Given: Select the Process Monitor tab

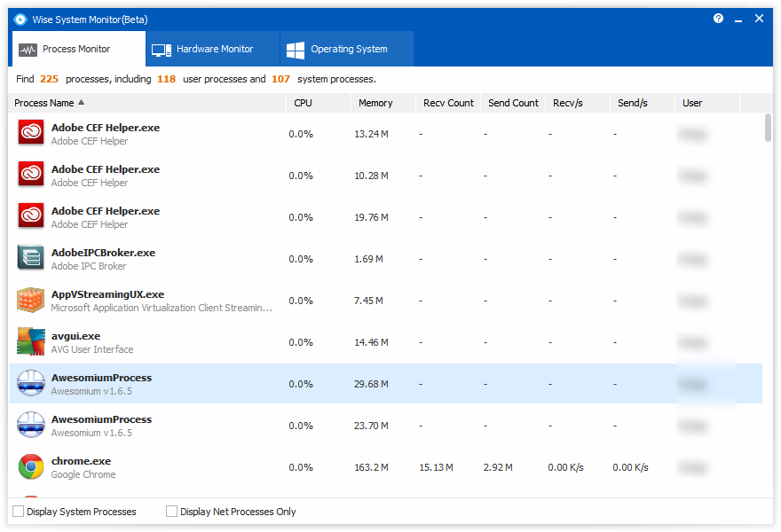Looking at the screenshot, I should pos(78,49).
